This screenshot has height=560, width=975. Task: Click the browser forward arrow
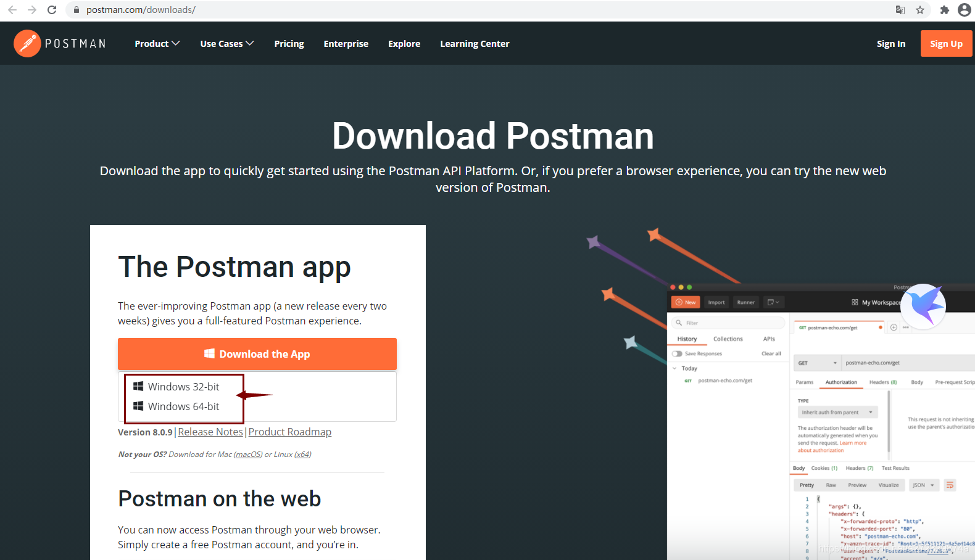pos(32,10)
